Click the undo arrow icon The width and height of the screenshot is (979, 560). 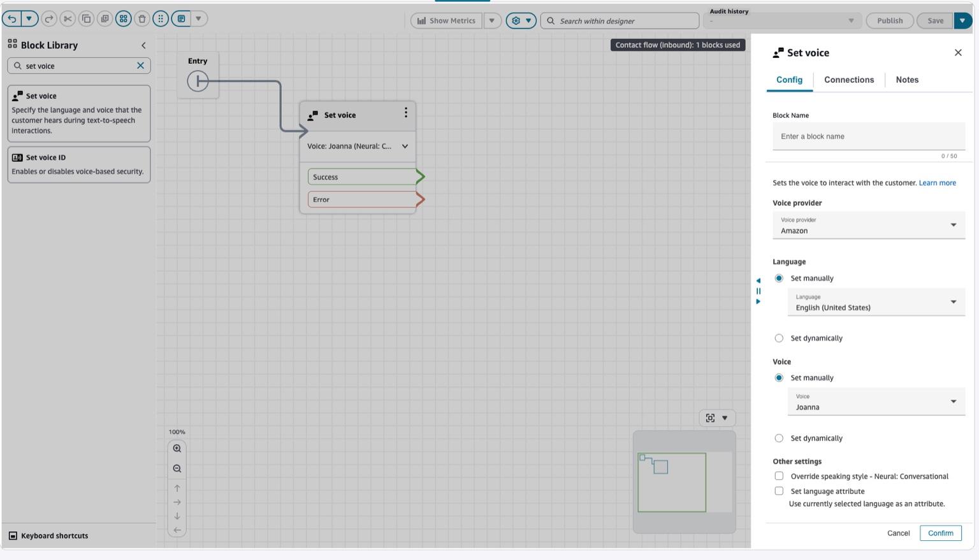coord(12,19)
